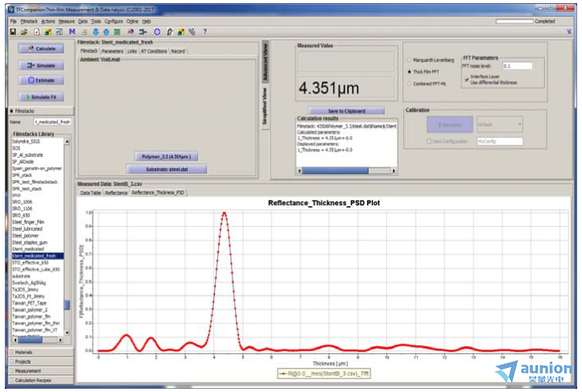Open the Measure menu
The image size is (582, 392).
coord(67,21)
